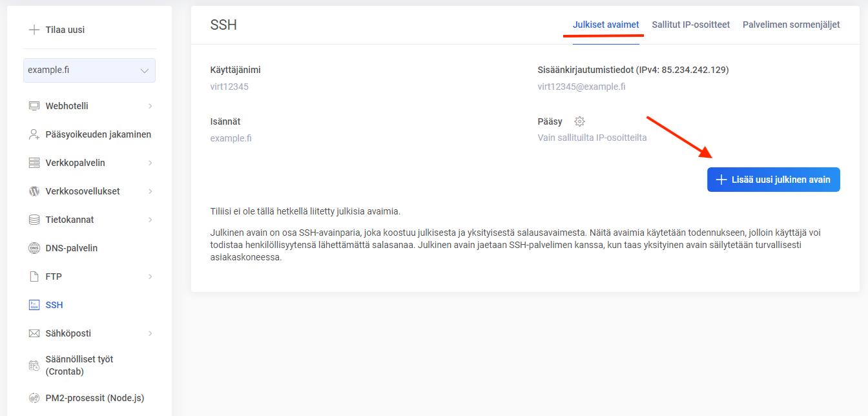Image resolution: width=868 pixels, height=416 pixels.
Task: Click the Pääsyoikeuden jakaminen user icon
Action: pos(34,134)
